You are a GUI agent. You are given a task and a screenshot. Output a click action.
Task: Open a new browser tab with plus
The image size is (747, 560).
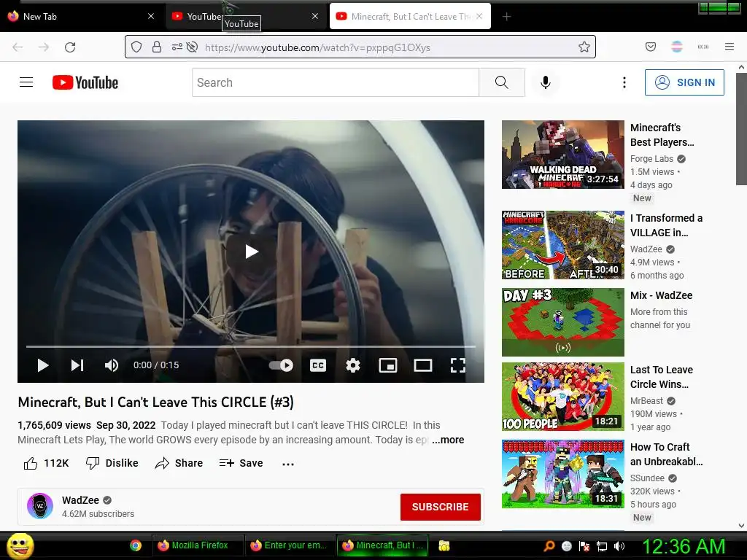(x=506, y=17)
